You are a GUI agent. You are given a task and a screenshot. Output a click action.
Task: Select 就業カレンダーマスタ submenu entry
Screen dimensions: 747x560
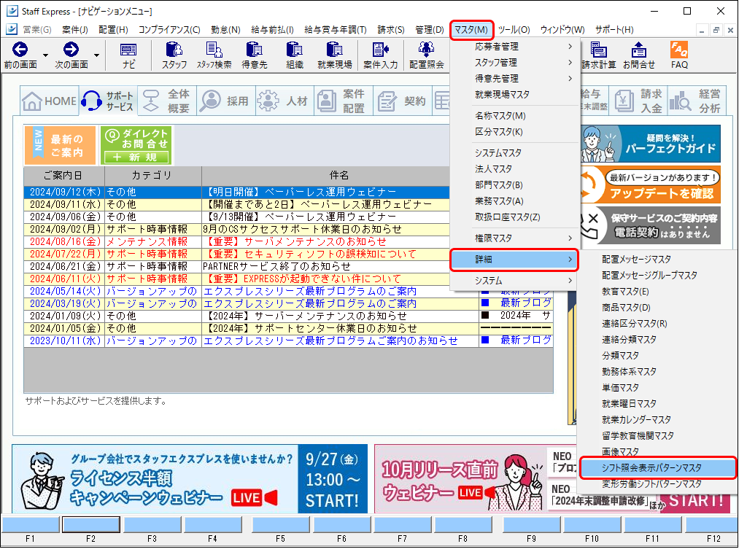click(657, 419)
